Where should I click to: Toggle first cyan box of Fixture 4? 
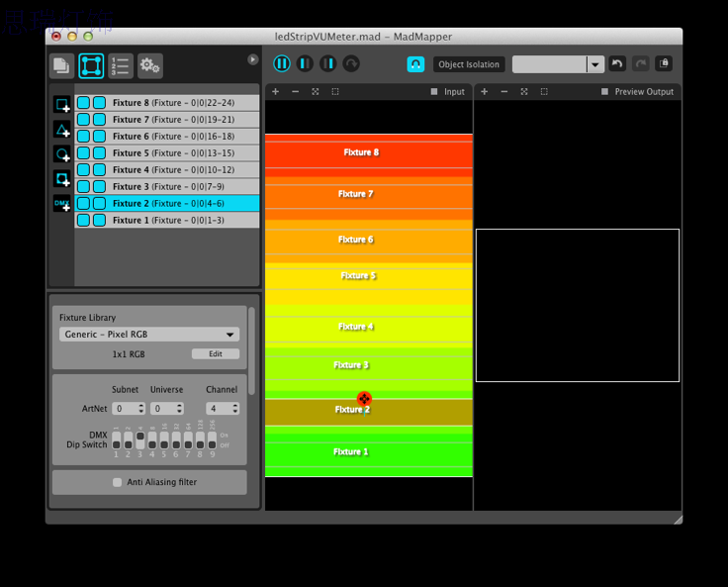click(x=83, y=169)
